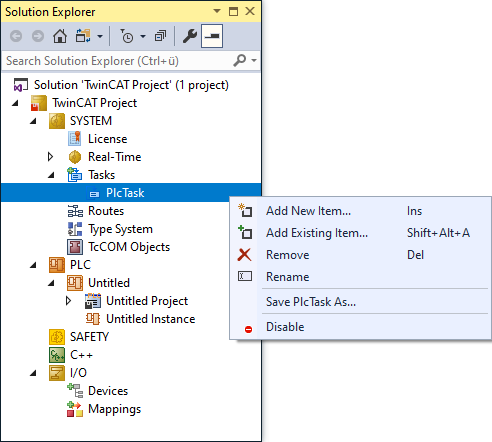Click the Untitled Instance icon

pyautogui.click(x=93, y=319)
